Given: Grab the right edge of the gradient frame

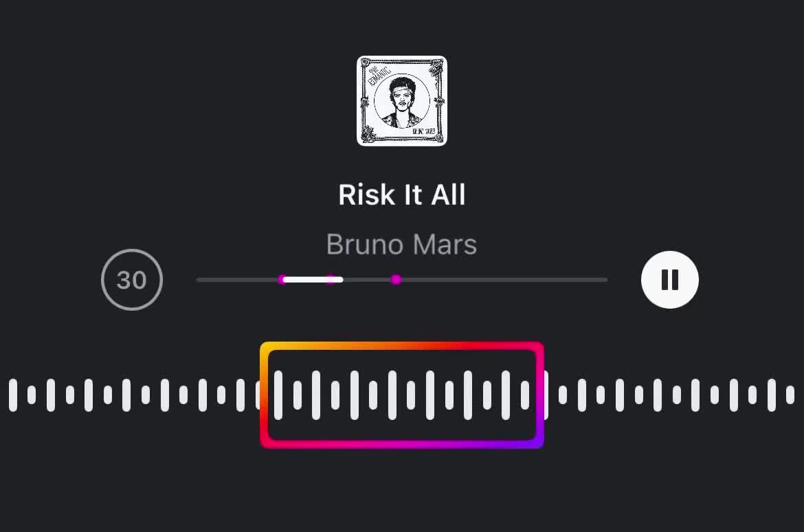Looking at the screenshot, I should click(540, 395).
